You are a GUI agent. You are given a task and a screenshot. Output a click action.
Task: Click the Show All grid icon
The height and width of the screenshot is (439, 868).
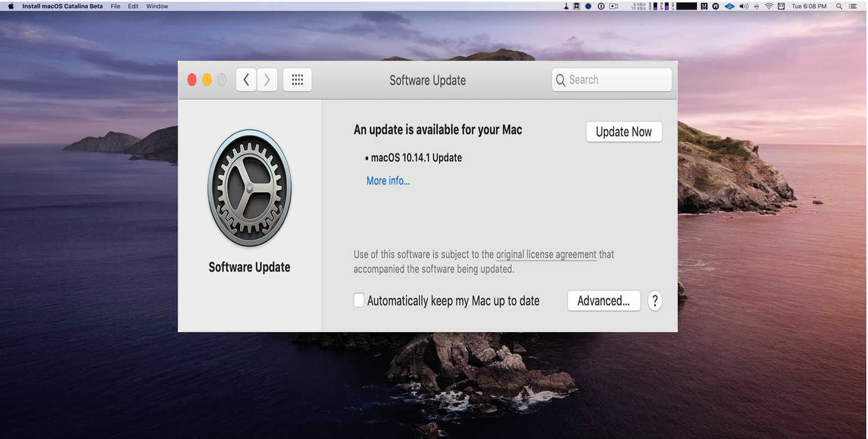click(x=297, y=80)
